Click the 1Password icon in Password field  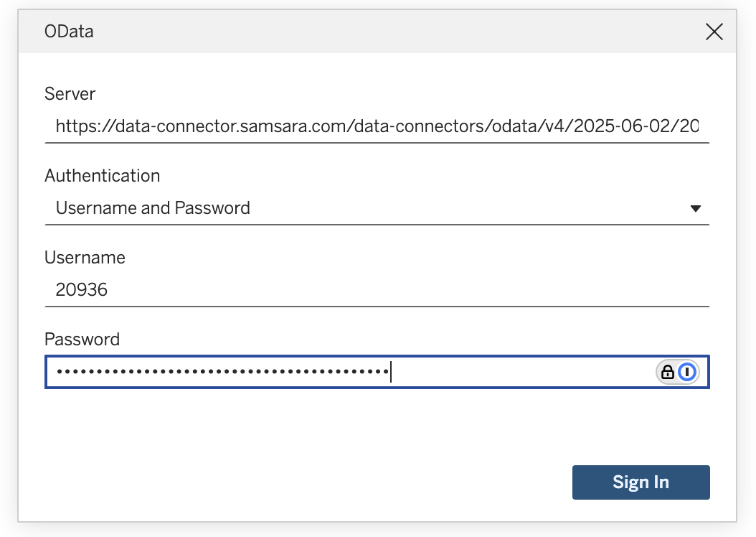(688, 372)
